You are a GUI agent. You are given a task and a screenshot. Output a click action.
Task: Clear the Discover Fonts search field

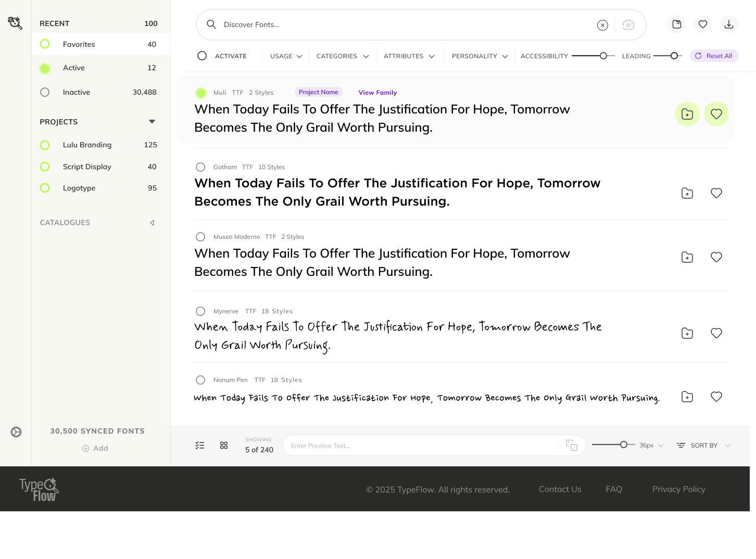602,25
